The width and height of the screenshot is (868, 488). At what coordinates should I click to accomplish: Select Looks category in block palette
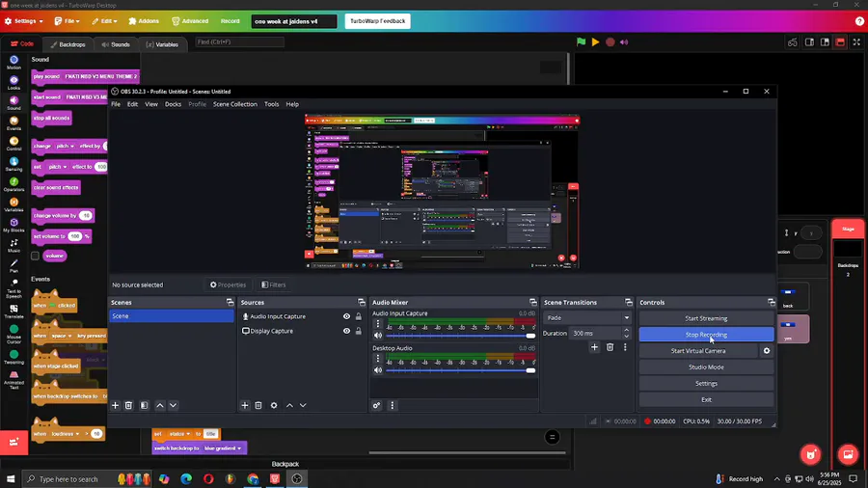coord(14,82)
